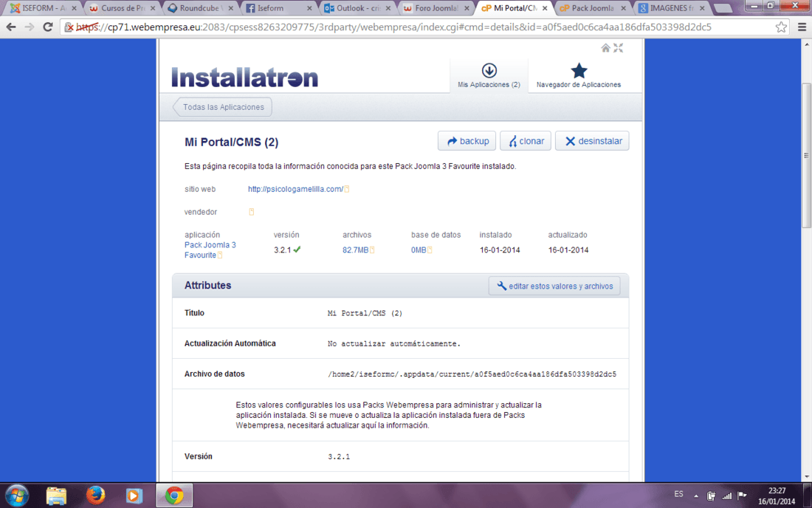812x508 pixels.
Task: Reload the page
Action: pos(48,27)
